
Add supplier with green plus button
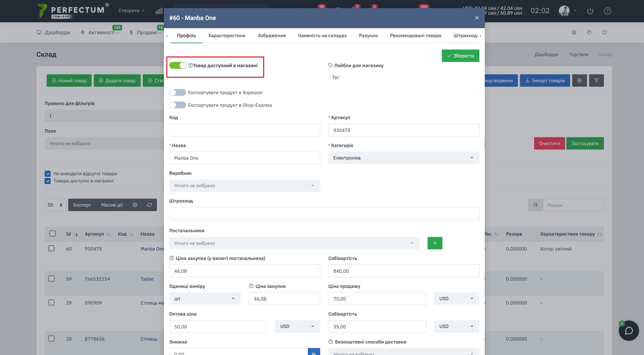(435, 243)
